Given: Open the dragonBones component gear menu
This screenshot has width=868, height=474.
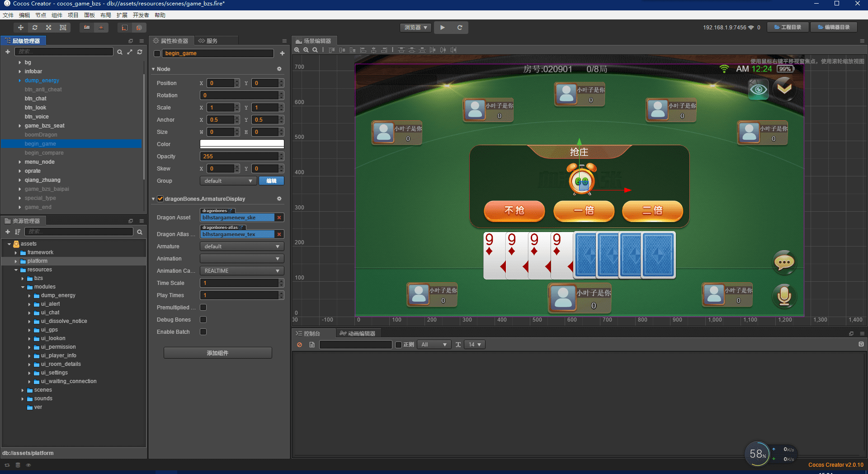Looking at the screenshot, I should point(279,199).
